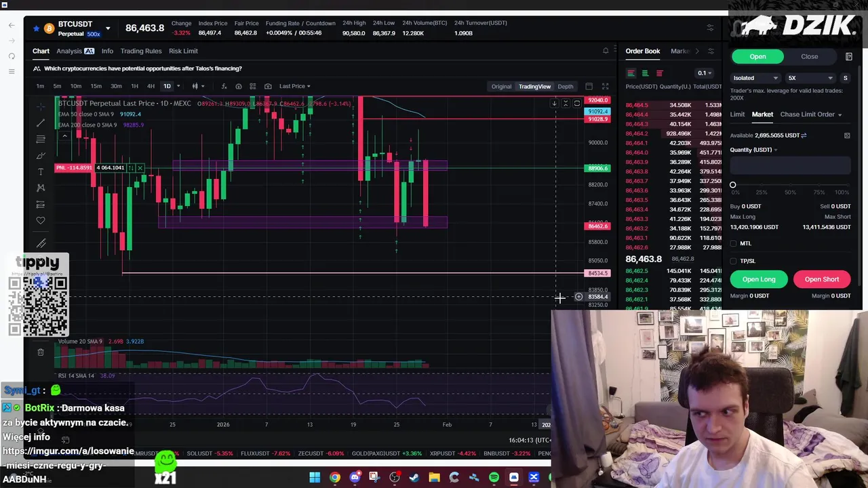
Task: Switch to the Analysis tab
Action: tap(75, 51)
